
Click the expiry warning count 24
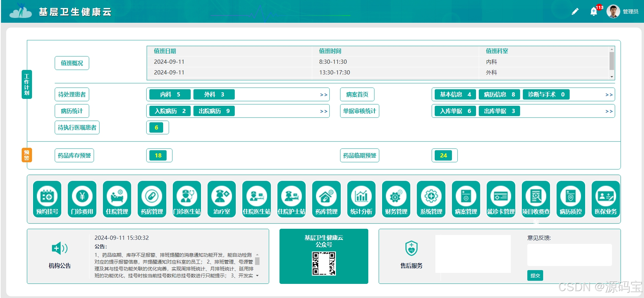click(x=443, y=155)
